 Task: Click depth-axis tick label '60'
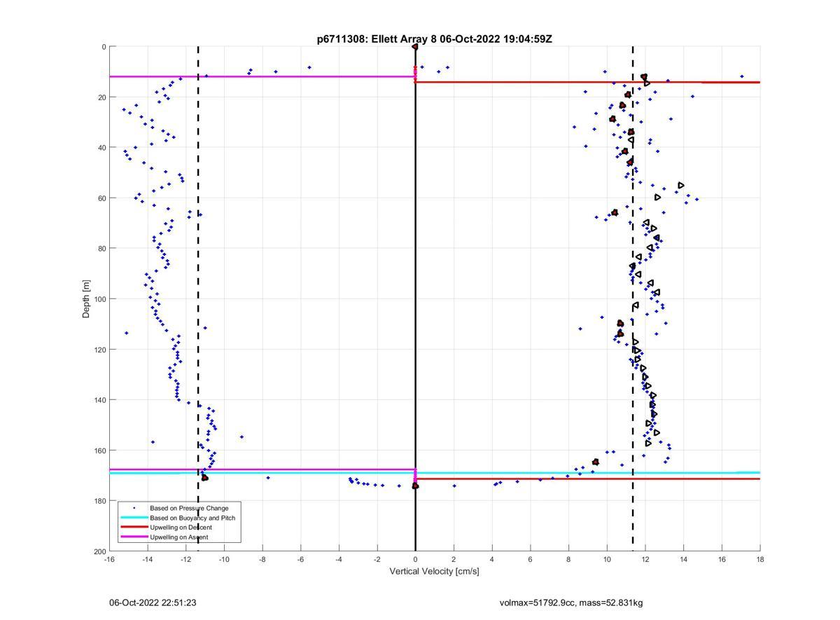coord(101,198)
